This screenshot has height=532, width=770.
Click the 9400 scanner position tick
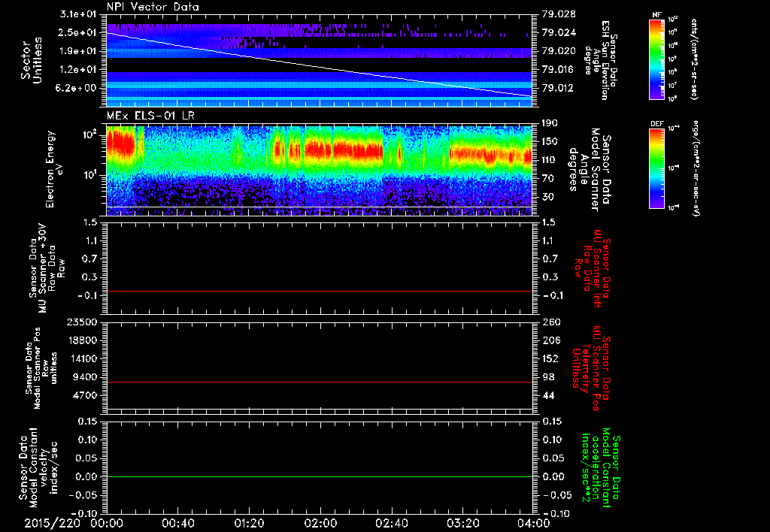click(84, 377)
